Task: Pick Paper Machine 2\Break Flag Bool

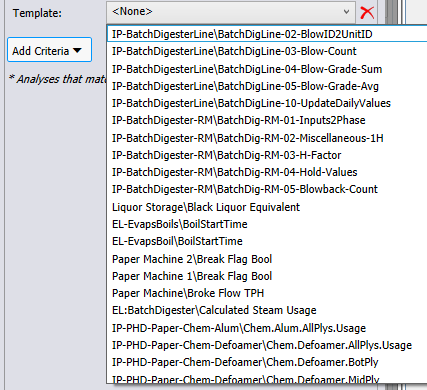Action: (x=267, y=259)
